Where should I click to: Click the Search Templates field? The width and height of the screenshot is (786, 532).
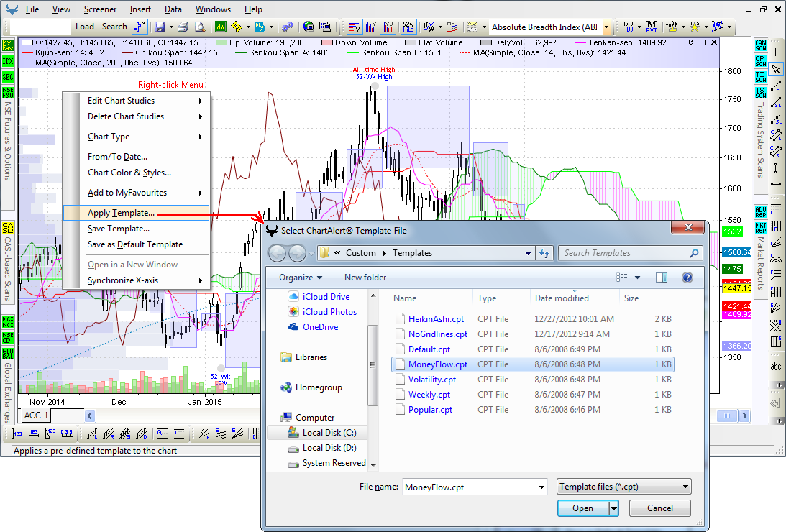(631, 254)
